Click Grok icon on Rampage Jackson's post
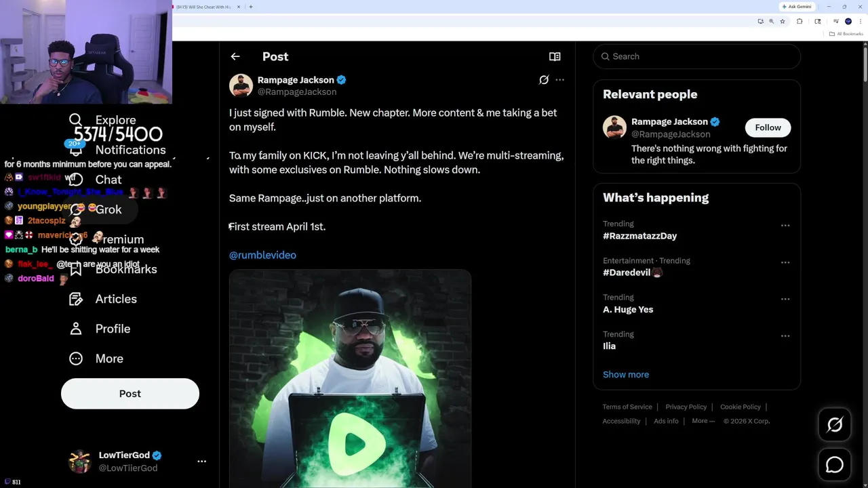Viewport: 868px width, 488px height. pos(544,80)
